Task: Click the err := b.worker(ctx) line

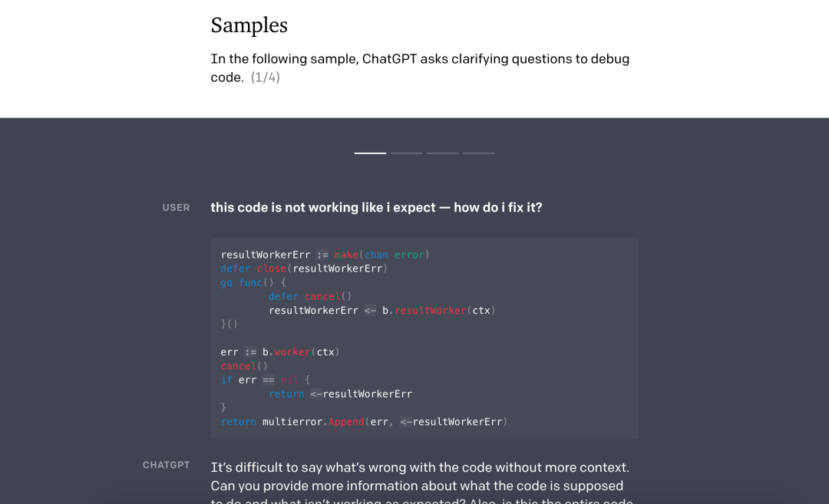Action: (279, 352)
